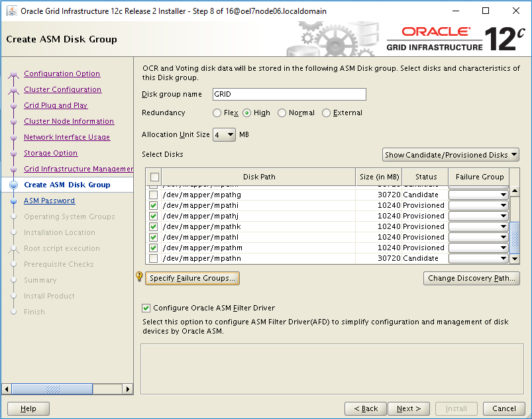Select the High redundancy radio button

pyautogui.click(x=247, y=113)
